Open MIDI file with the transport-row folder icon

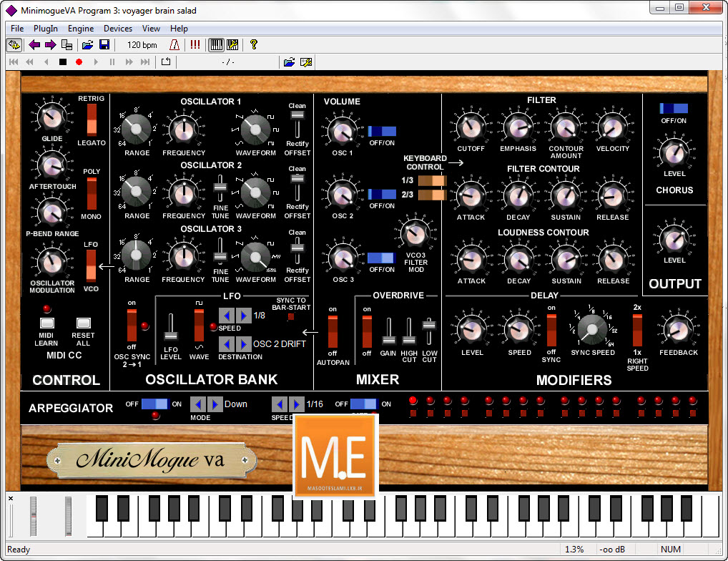click(289, 62)
